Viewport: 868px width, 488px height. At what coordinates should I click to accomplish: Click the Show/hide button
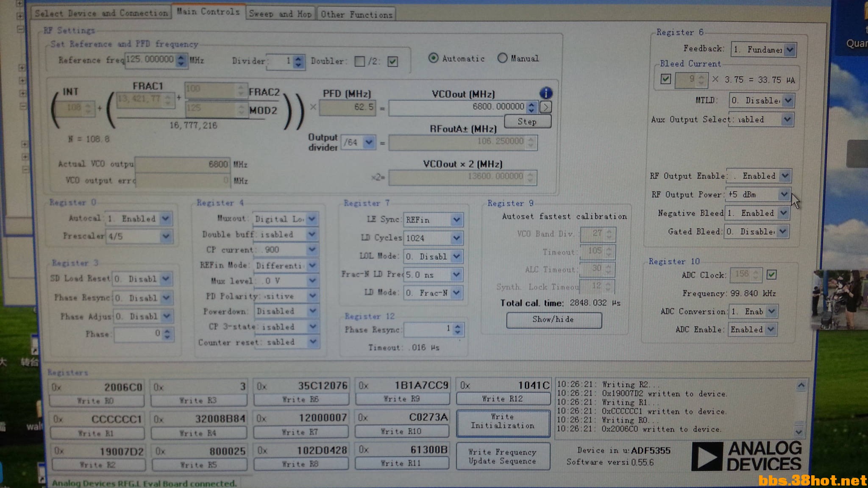point(554,320)
